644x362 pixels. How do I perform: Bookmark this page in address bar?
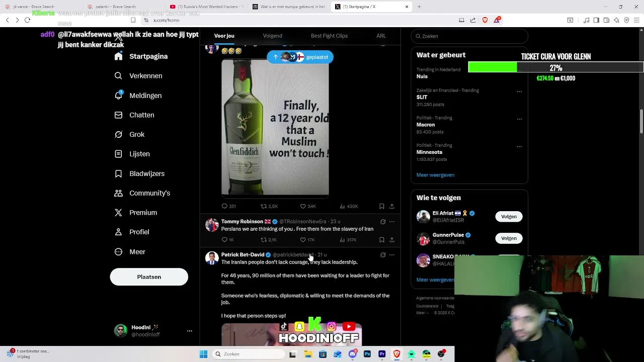click(x=133, y=20)
